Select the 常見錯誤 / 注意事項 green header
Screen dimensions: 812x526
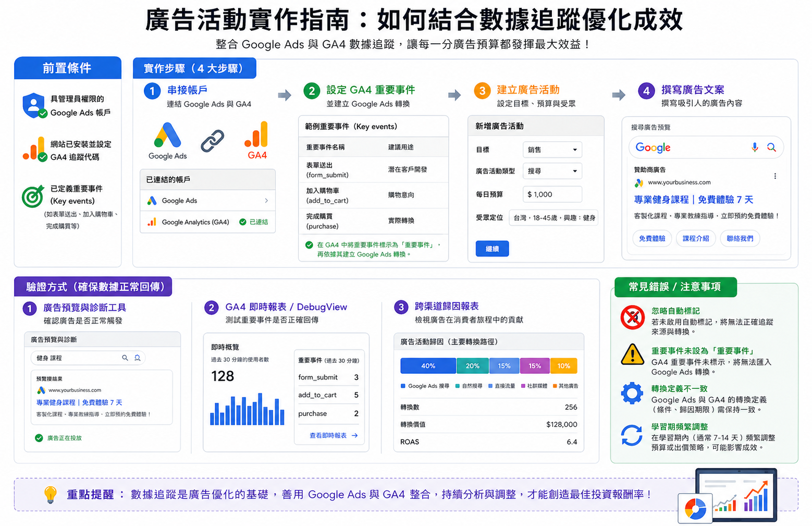click(x=675, y=287)
